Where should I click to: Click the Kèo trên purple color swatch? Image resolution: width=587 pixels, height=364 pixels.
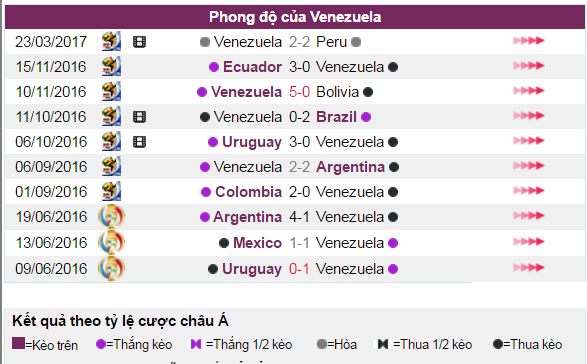pos(18,343)
